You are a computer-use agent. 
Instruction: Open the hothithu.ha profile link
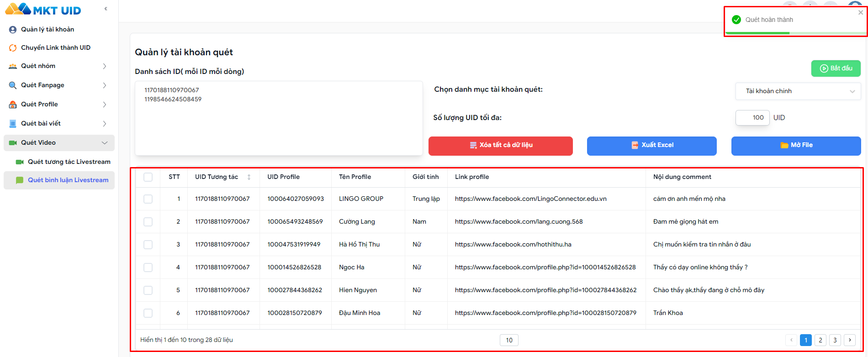pos(513,245)
